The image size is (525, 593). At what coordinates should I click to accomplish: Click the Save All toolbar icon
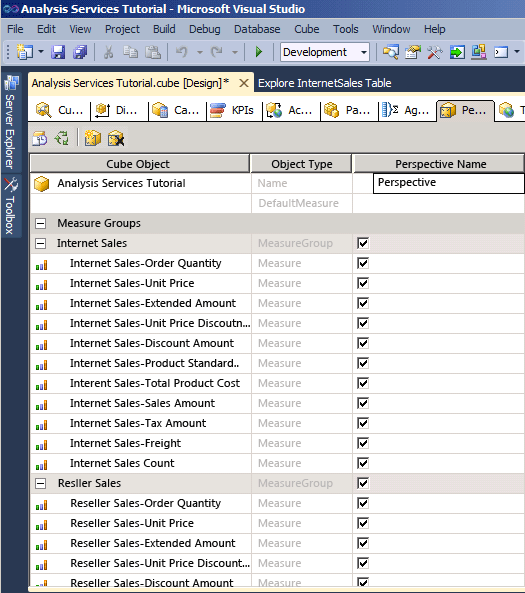(x=80, y=52)
